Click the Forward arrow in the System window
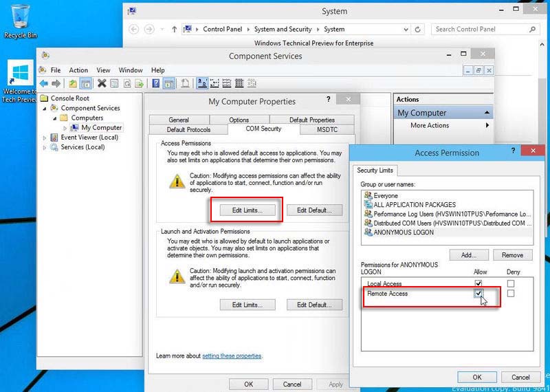The width and height of the screenshot is (550, 392). tap(149, 29)
